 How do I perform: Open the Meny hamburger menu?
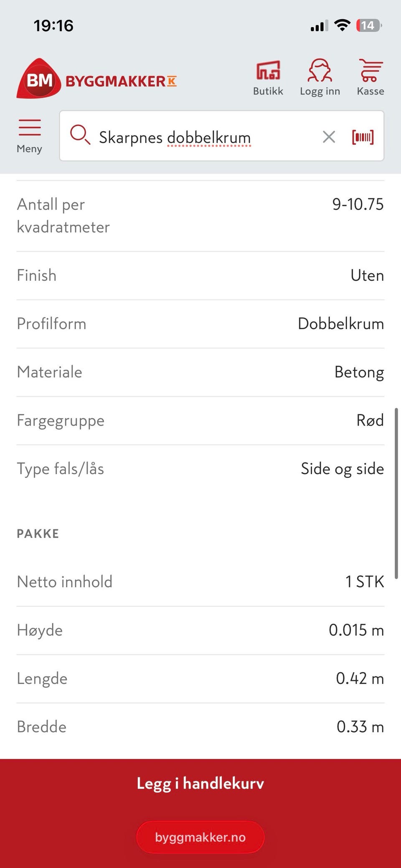[30, 136]
